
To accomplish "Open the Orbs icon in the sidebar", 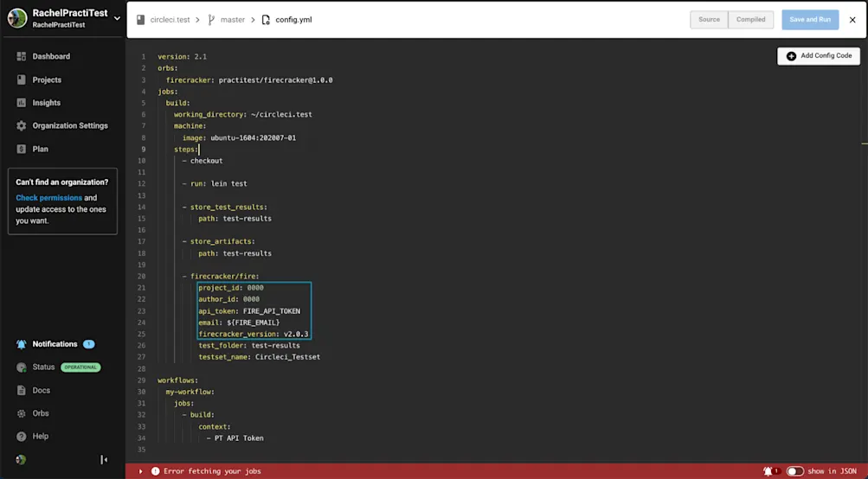I will 21,413.
